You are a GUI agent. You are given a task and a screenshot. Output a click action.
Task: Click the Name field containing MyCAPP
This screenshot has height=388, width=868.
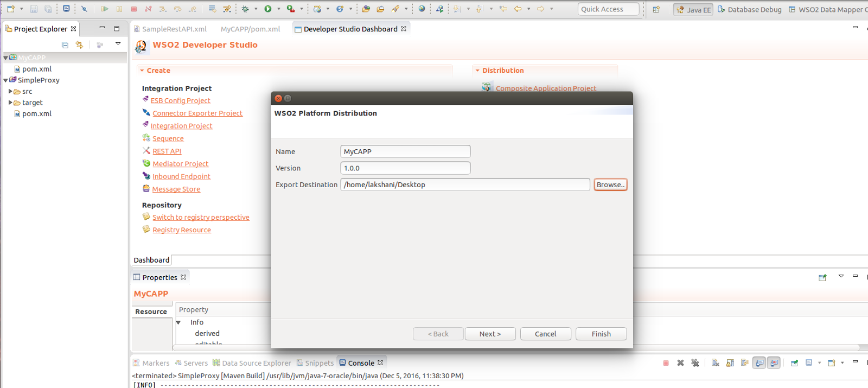(405, 151)
